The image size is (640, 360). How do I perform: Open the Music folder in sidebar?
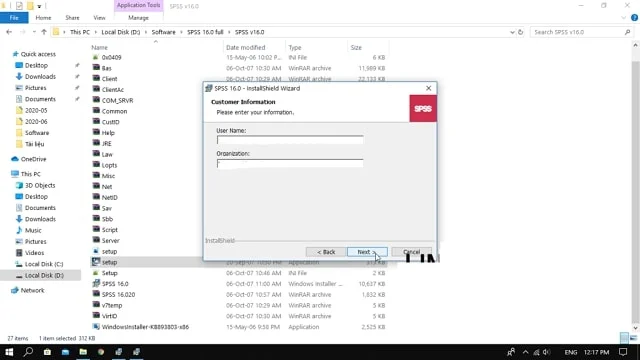click(33, 230)
